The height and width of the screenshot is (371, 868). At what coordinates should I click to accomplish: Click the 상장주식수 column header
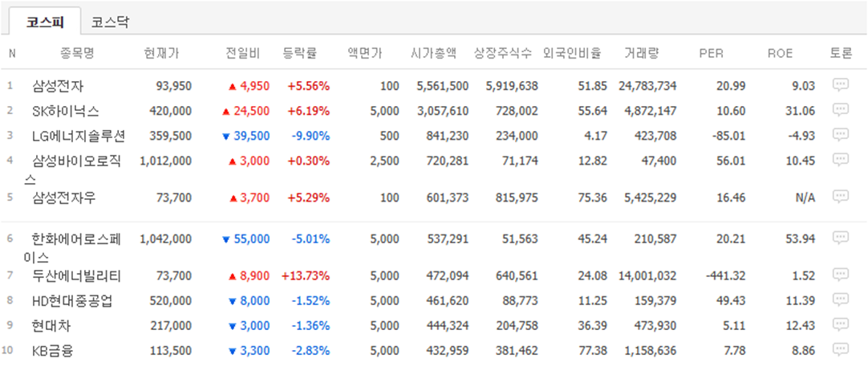click(x=503, y=53)
